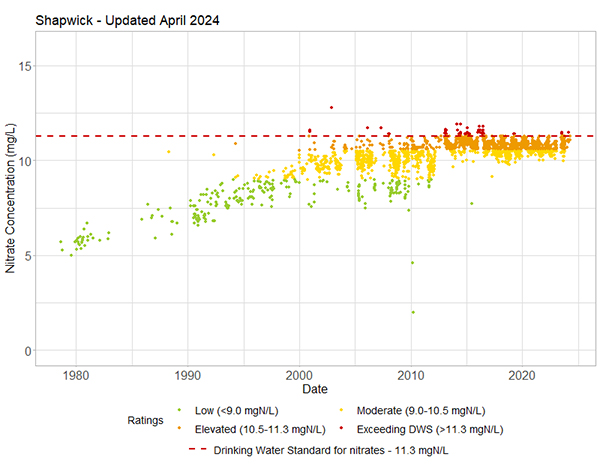Click the highest red data point above 12 mg/L
Image resolution: width=600 pixels, height=470 pixels.
pyautogui.click(x=331, y=107)
